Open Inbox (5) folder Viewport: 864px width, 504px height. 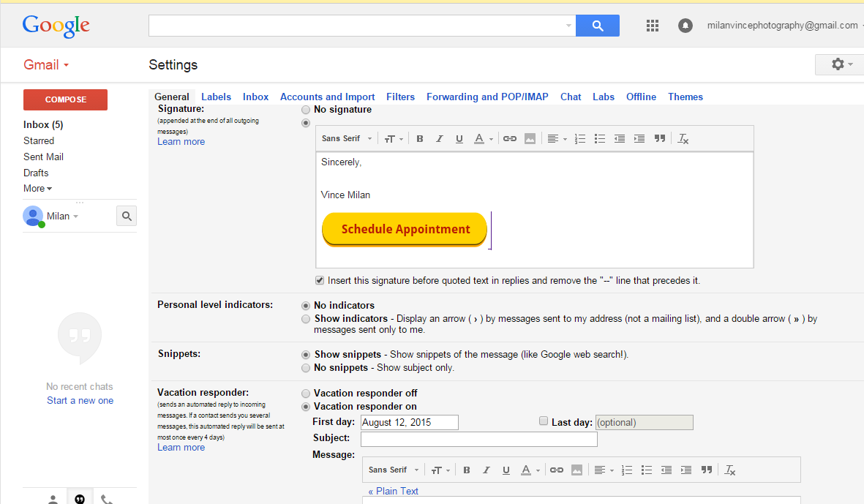(43, 125)
